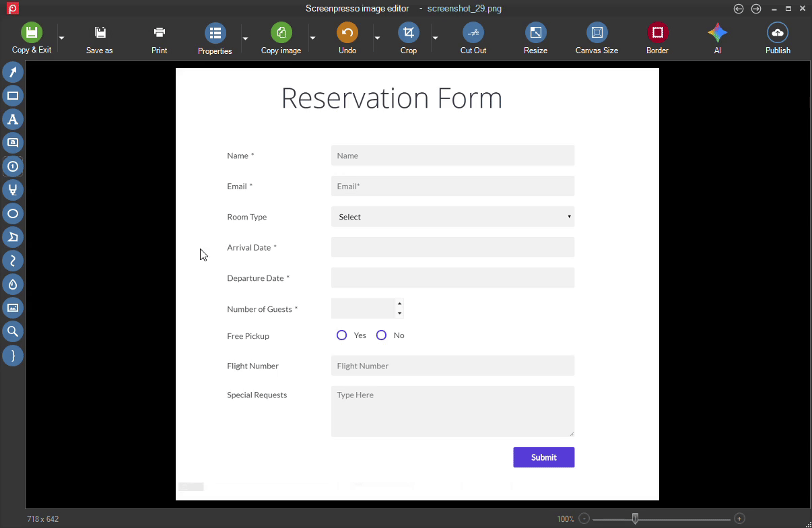Select the magnifier tool
This screenshot has width=812, height=528.
click(13, 331)
